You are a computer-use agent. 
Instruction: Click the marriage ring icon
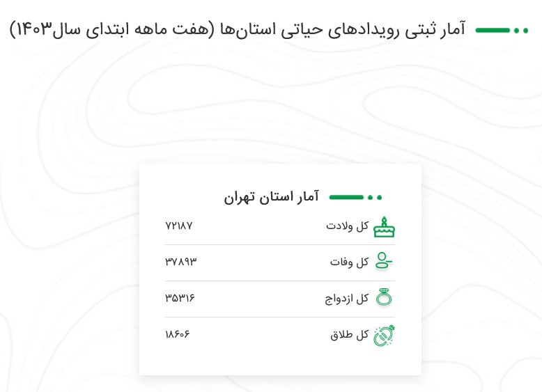384,297
